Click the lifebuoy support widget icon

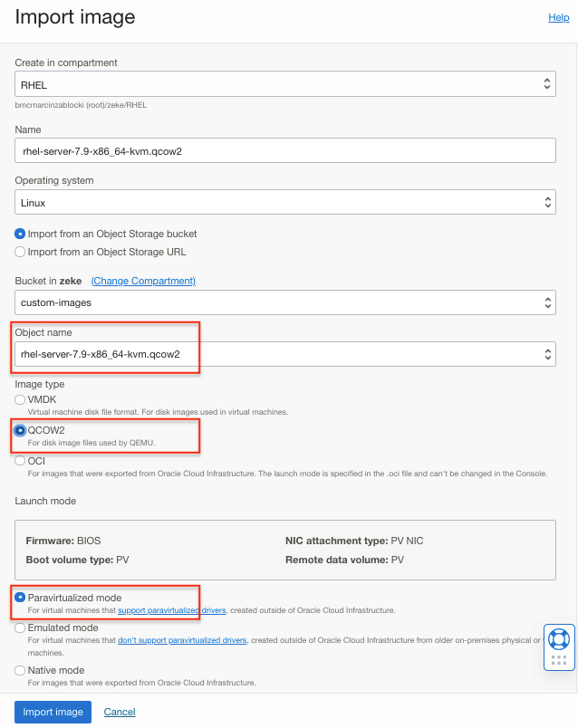(x=559, y=639)
